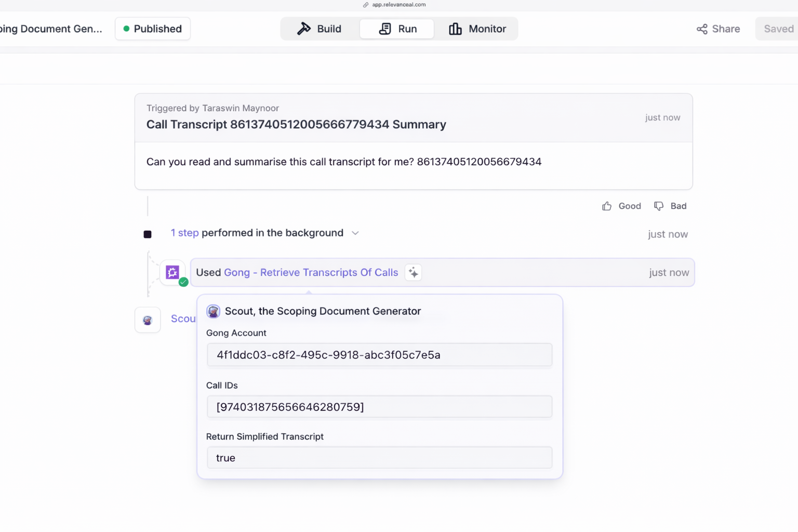Click the "1 step" link
The height and width of the screenshot is (532, 798).
184,233
